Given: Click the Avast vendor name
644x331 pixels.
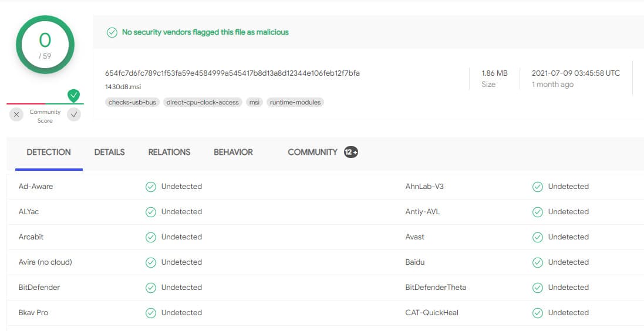Looking at the screenshot, I should click(x=414, y=237).
